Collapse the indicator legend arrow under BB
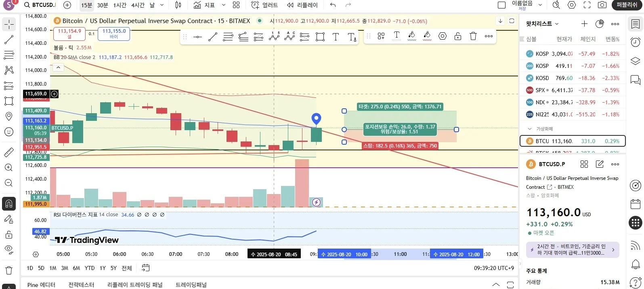Image resolution: width=644 pixels, height=289 pixels. click(x=59, y=68)
